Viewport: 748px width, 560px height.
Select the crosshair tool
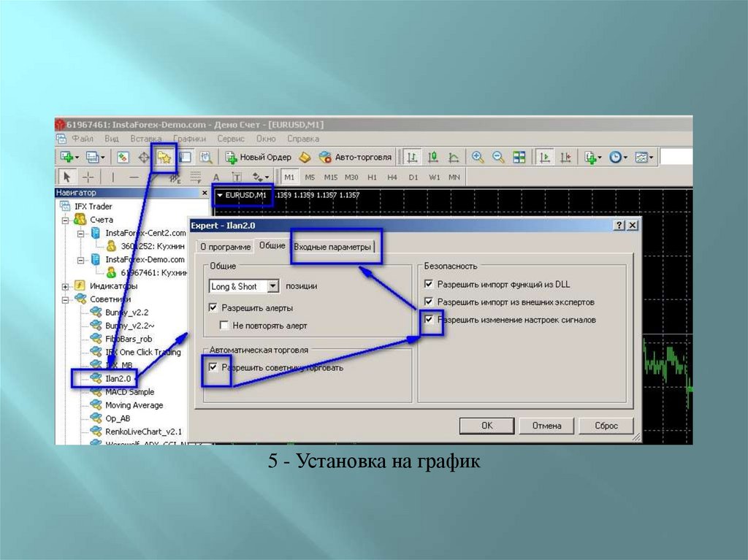click(x=88, y=177)
